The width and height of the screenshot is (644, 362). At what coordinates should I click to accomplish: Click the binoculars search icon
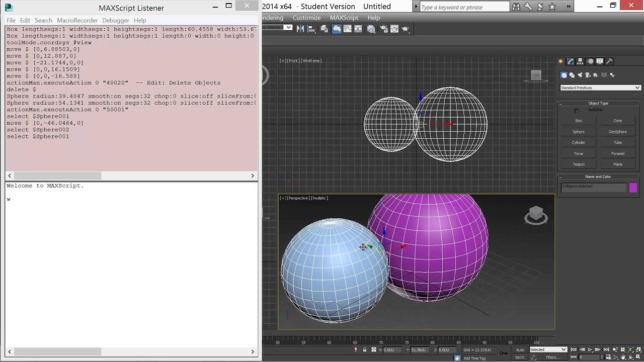pos(516,7)
